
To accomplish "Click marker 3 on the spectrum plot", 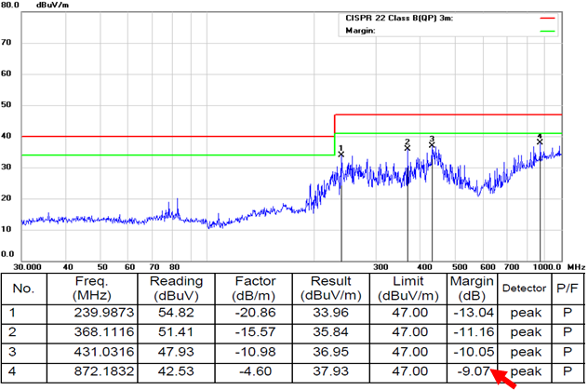I will click(x=432, y=145).
